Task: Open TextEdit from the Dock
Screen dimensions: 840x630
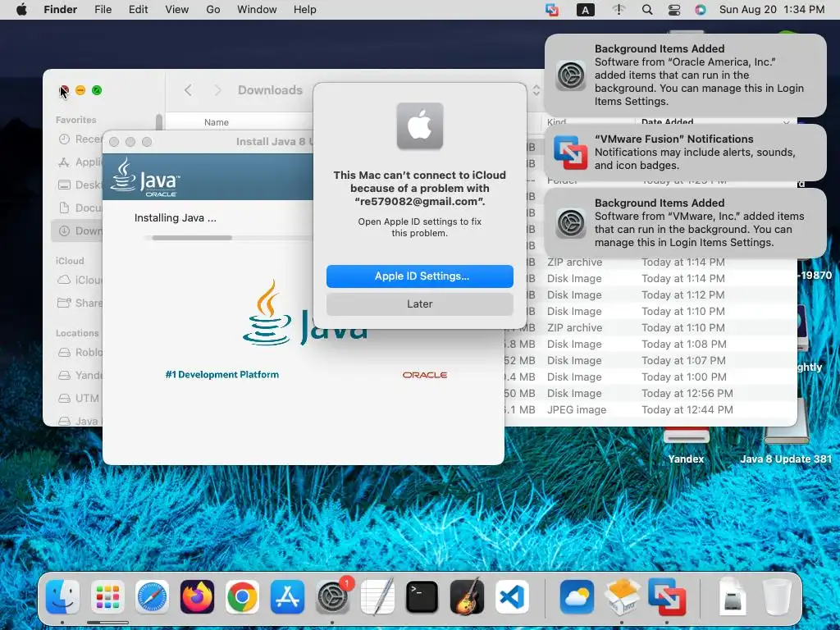Action: 377,597
